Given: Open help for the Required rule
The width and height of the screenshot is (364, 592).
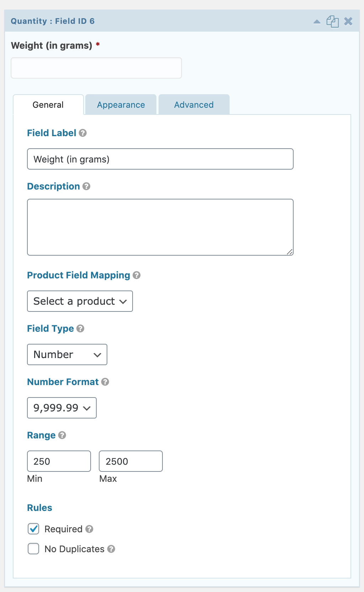Looking at the screenshot, I should tap(89, 529).
